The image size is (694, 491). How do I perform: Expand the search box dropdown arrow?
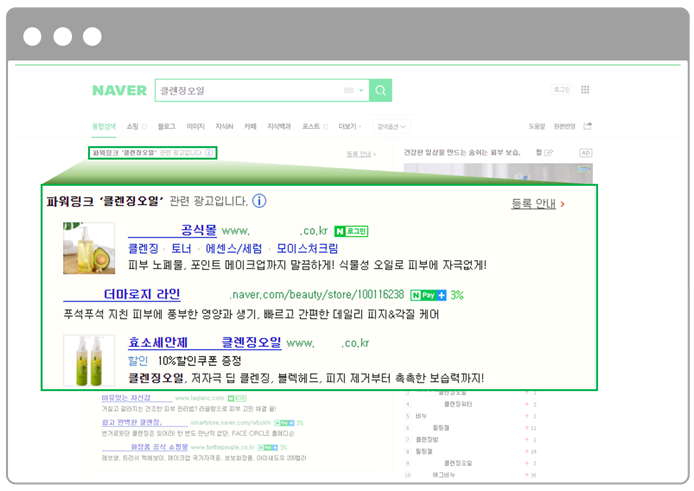(361, 90)
